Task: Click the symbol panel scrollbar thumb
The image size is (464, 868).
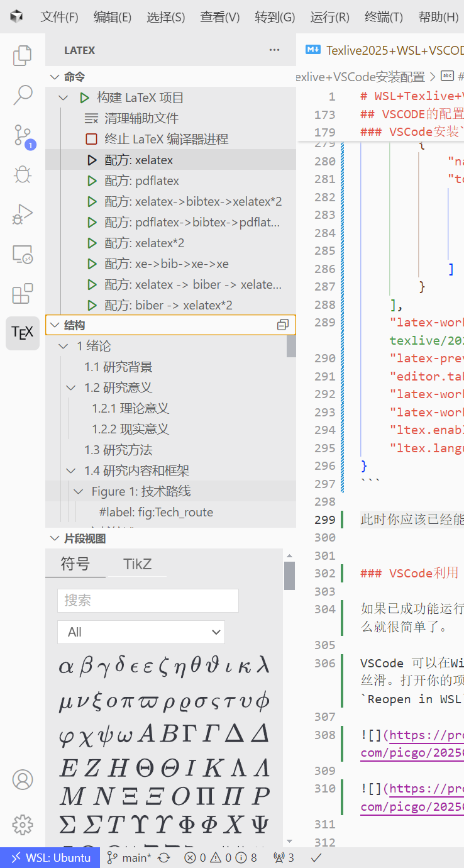Action: point(289,576)
